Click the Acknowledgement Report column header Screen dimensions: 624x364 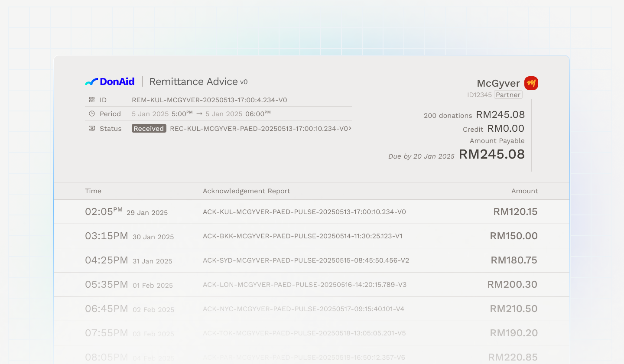[246, 191]
